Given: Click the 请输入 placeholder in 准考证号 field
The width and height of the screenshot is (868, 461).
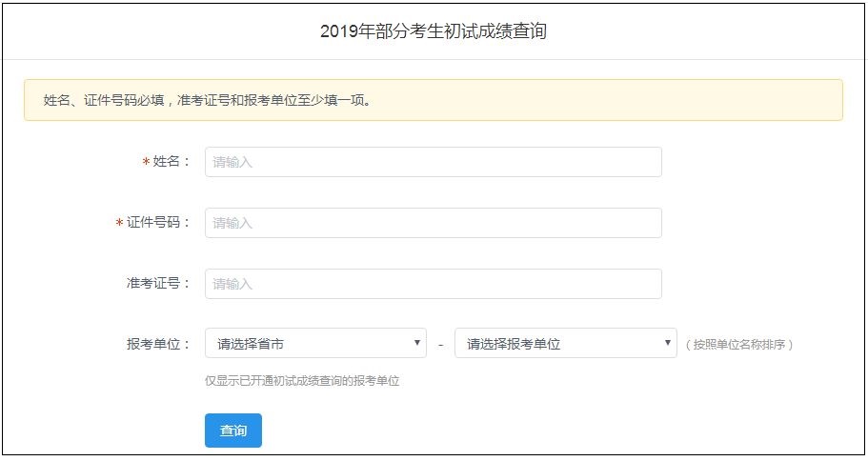Looking at the screenshot, I should 232,284.
